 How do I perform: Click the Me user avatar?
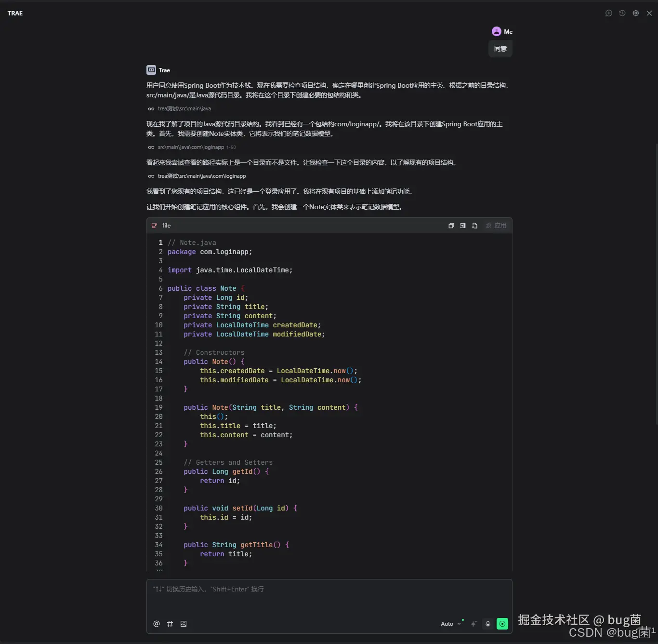pyautogui.click(x=497, y=31)
